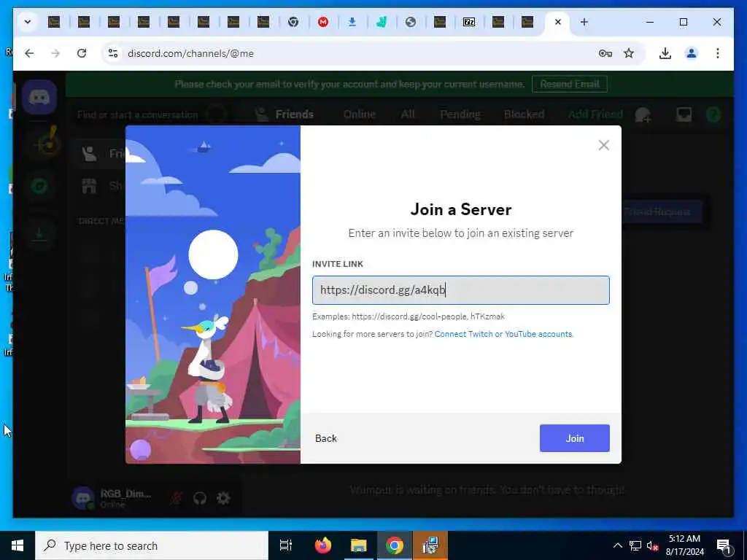Click the New Group DM icon
Viewport: 747px width, 560px height.
tap(643, 114)
